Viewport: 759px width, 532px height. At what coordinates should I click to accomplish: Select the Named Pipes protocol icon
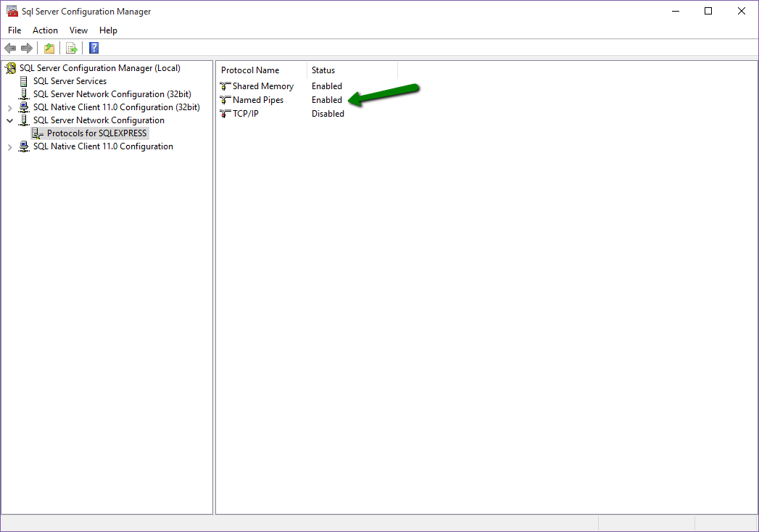(225, 99)
